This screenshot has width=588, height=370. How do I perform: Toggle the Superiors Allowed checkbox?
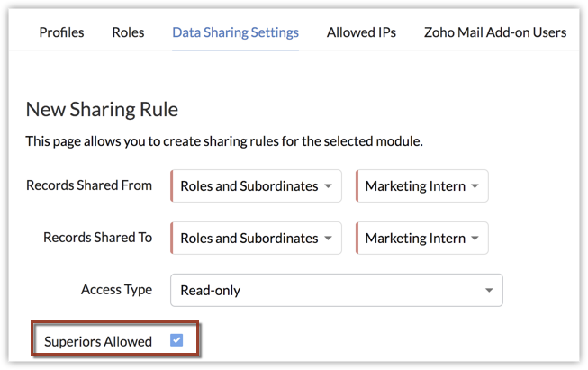(x=176, y=340)
